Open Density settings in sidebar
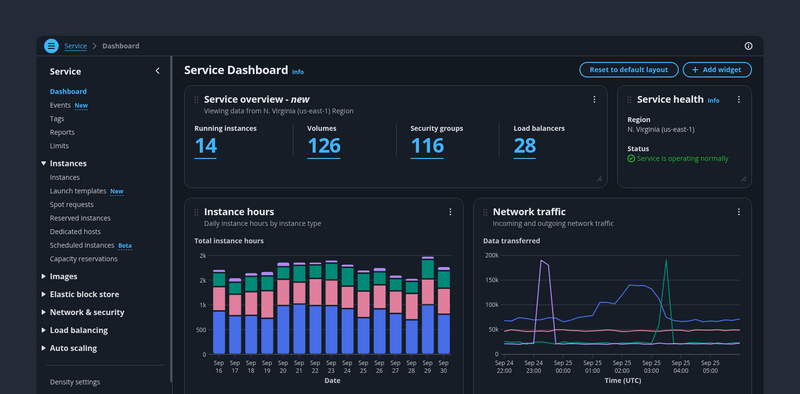Image resolution: width=800 pixels, height=394 pixels. click(x=74, y=382)
